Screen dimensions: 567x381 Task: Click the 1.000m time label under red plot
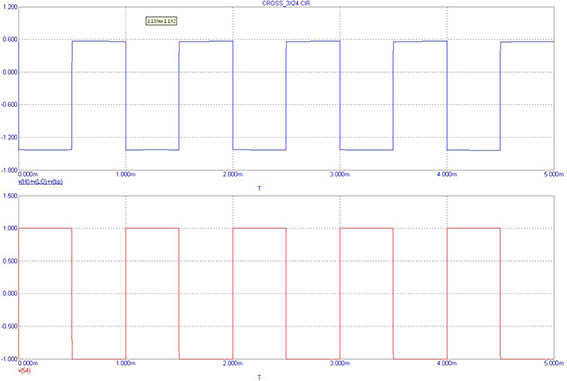tap(126, 363)
